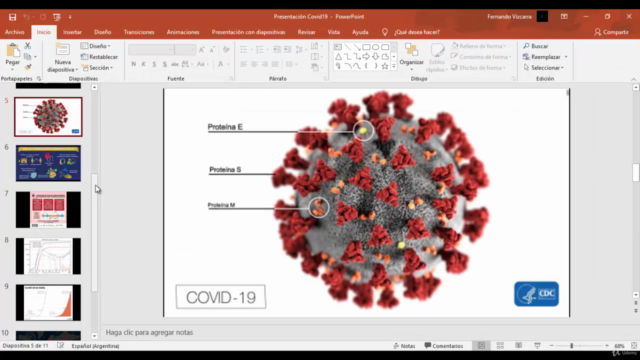The height and width of the screenshot is (360, 640).
Task: Pick the star shape in shapes gallery
Action: coord(384,66)
